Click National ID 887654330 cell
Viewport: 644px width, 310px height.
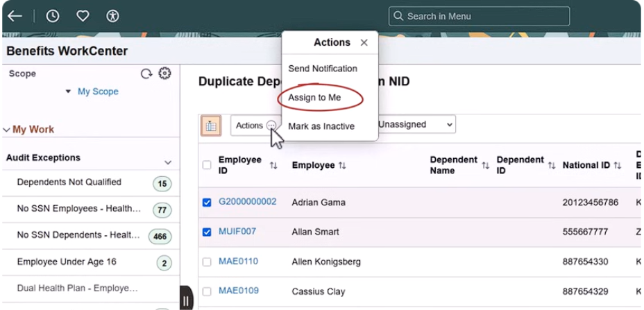click(x=585, y=262)
